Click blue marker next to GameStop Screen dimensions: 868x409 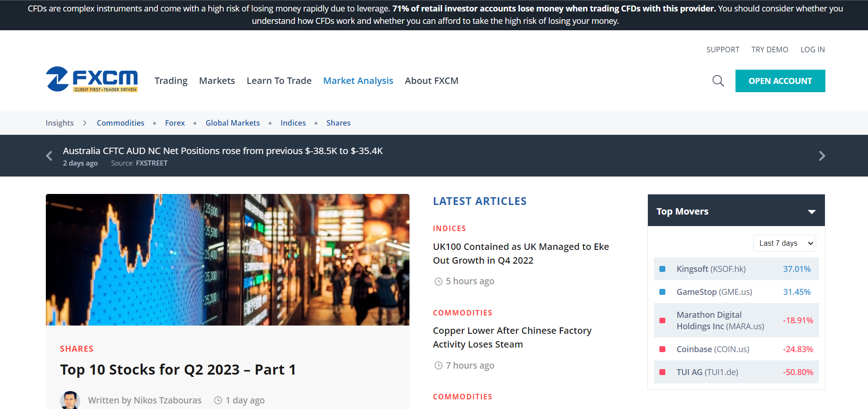(662, 292)
